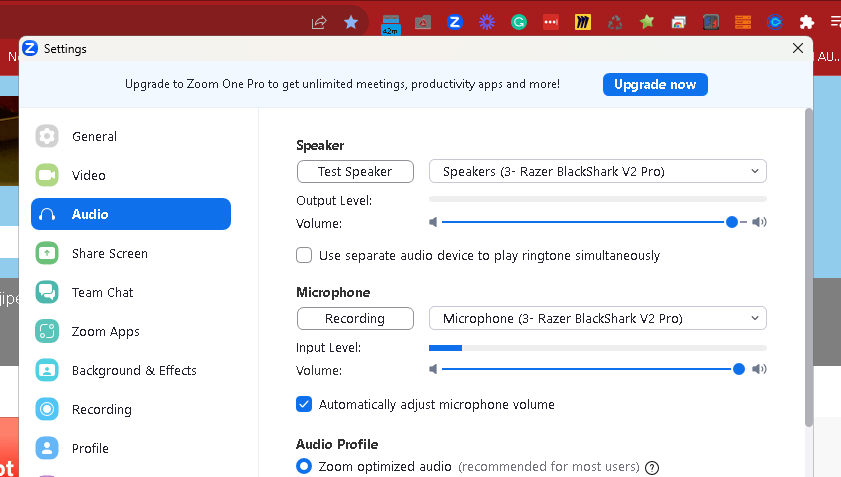Click the bookmark star icon
This screenshot has width=841, height=477.
[351, 22]
